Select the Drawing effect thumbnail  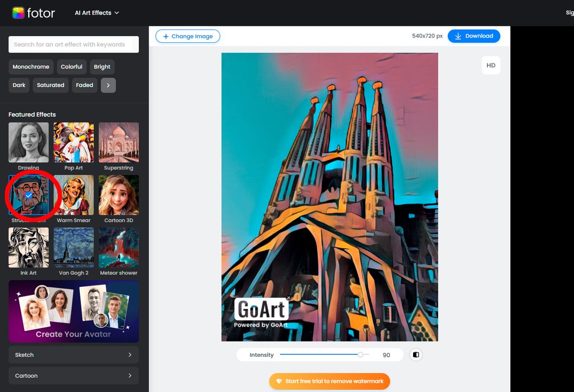[x=28, y=142]
